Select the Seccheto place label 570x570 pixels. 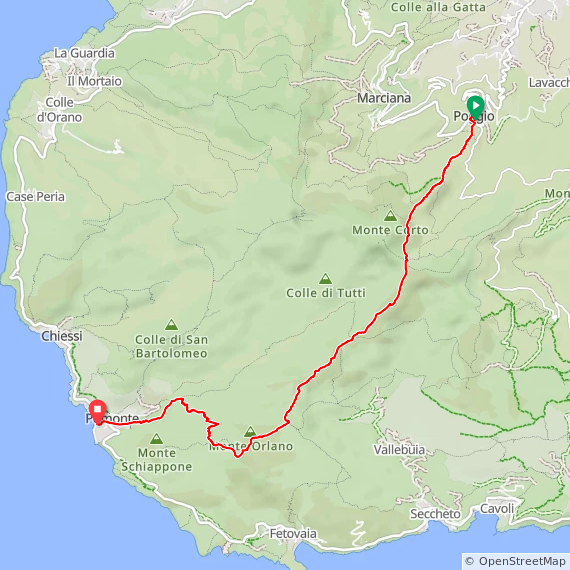click(x=435, y=514)
